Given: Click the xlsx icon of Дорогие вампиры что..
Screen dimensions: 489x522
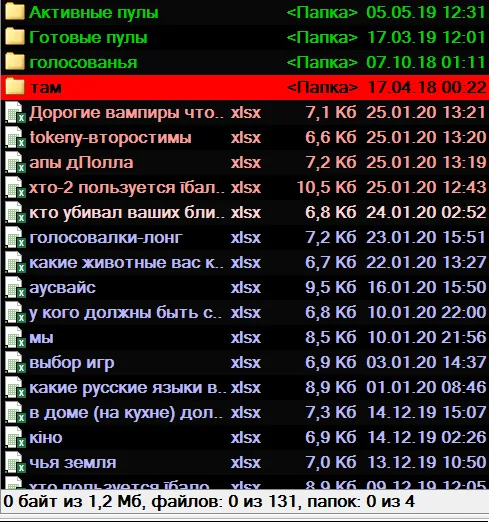Looking at the screenshot, I should pos(16,112).
